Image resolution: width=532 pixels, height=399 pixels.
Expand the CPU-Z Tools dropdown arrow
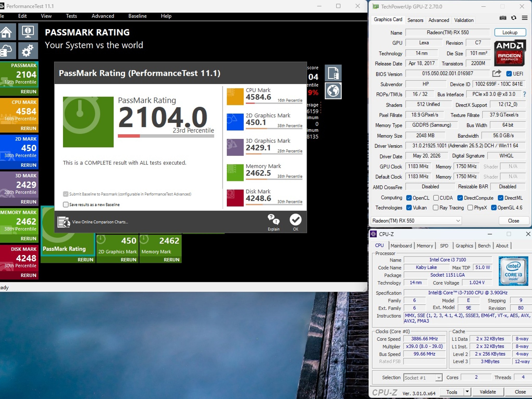coord(467,392)
